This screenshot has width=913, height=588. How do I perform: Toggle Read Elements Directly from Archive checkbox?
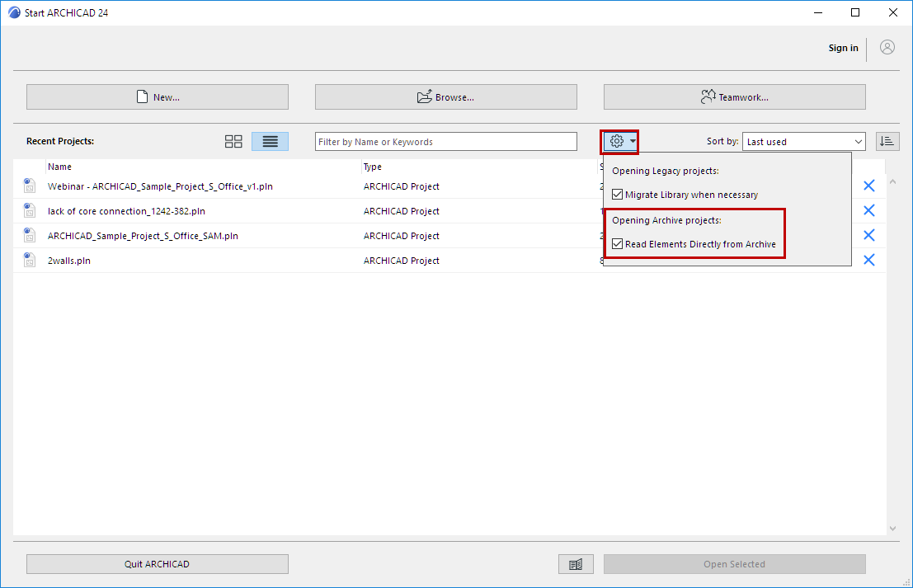point(617,244)
